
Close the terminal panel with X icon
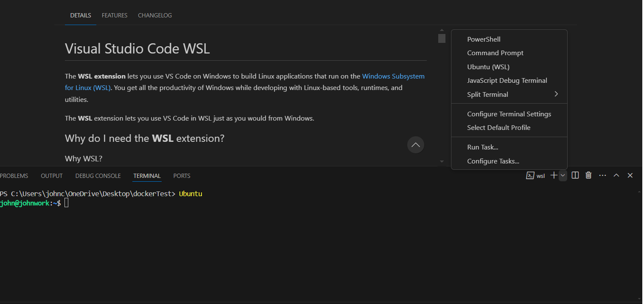point(630,175)
